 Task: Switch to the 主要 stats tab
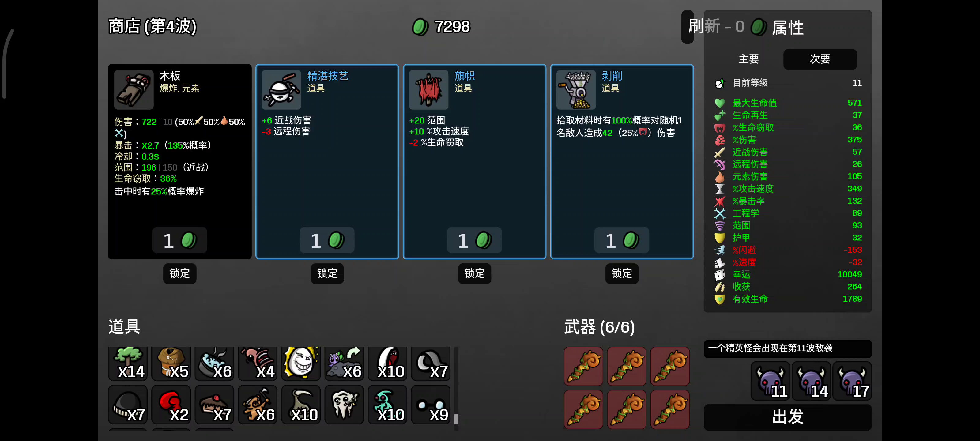[x=748, y=59]
